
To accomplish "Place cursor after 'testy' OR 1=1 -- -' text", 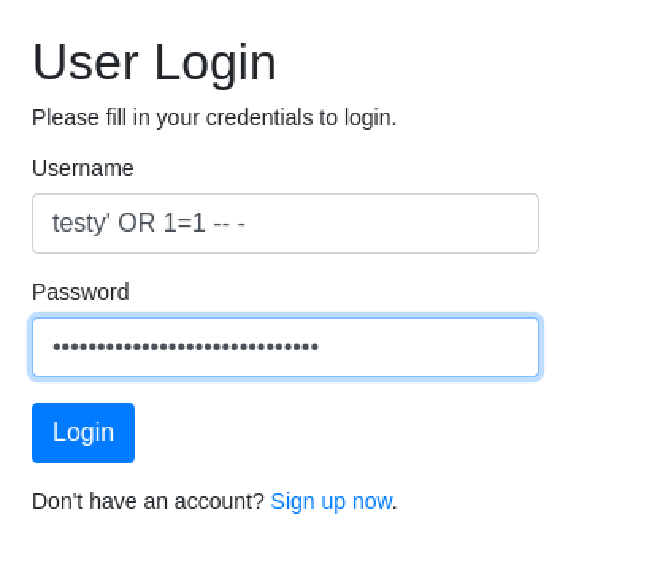I will pos(248,223).
